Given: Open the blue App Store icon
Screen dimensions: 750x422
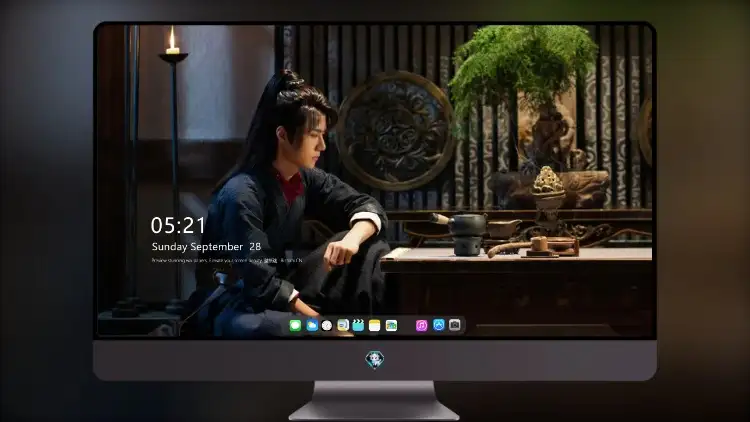Looking at the screenshot, I should click(x=439, y=325).
